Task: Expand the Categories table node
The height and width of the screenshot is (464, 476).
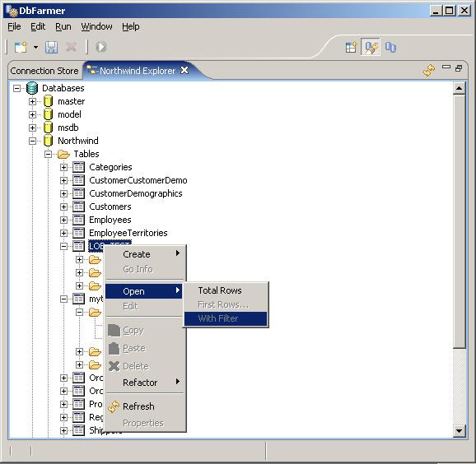Action: click(x=63, y=167)
